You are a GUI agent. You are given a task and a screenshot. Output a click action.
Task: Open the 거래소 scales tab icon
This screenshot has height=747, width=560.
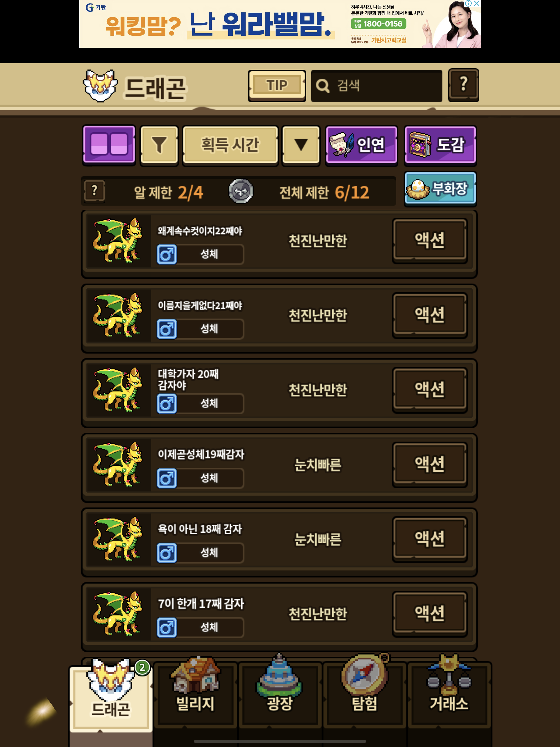coord(449,692)
